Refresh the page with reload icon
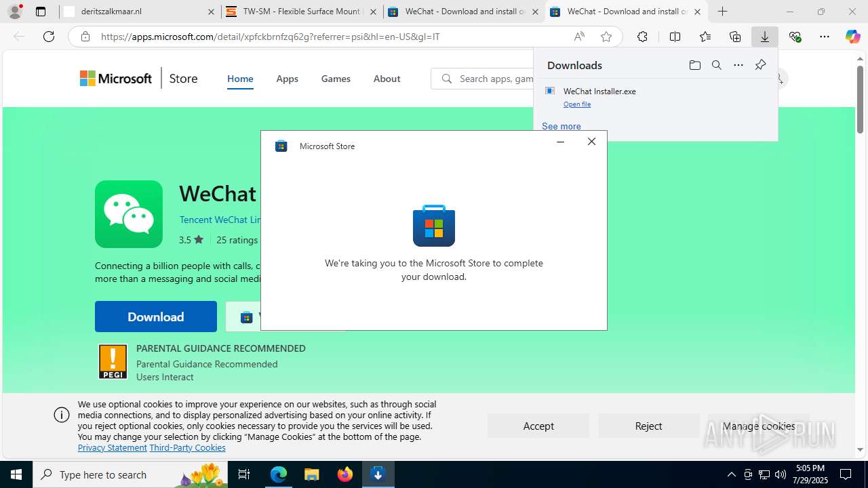Viewport: 868px width, 488px height. coord(49,37)
